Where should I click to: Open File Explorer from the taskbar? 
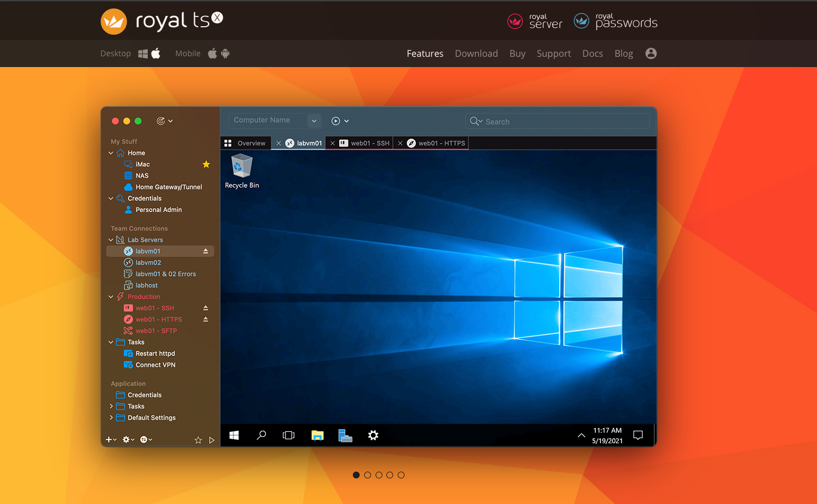pos(318,435)
